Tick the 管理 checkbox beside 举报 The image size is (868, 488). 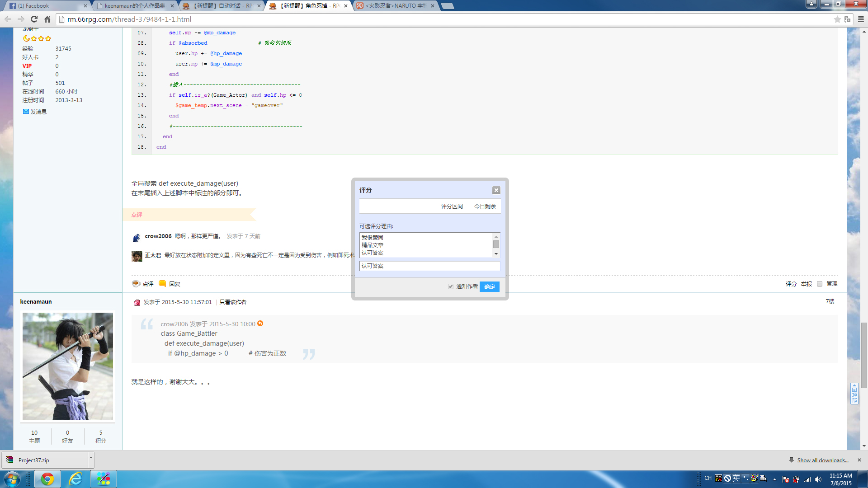pyautogui.click(x=820, y=284)
